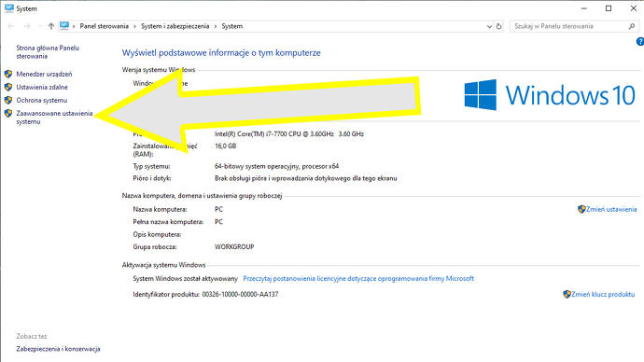This screenshot has width=644, height=362.
Task: Click the blue help question mark icon
Action: point(640,41)
